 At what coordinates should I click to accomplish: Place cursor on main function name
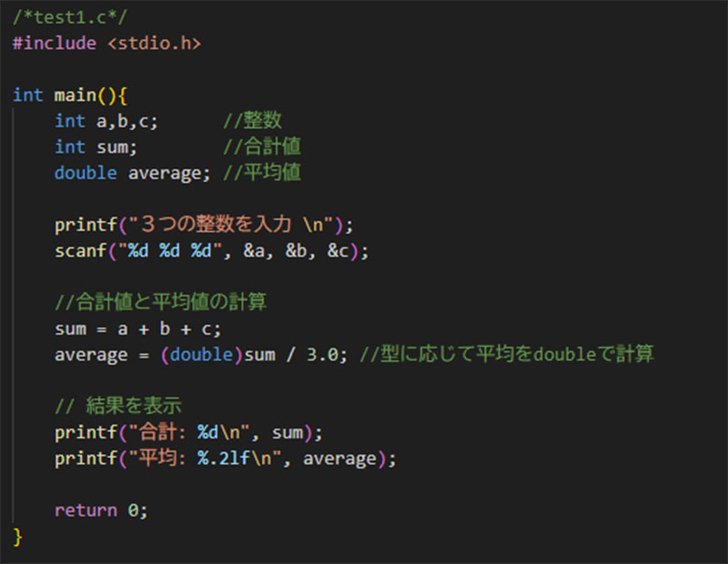[x=76, y=96]
